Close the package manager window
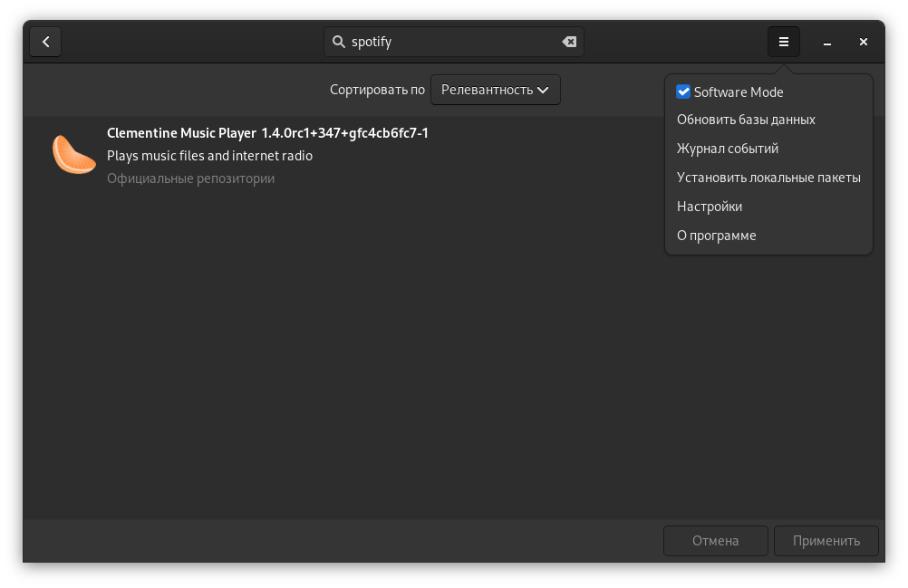 coord(863,42)
